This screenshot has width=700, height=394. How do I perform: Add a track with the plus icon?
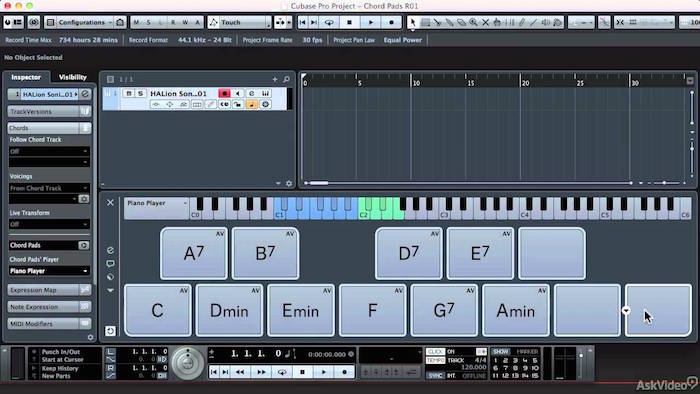tap(275, 79)
